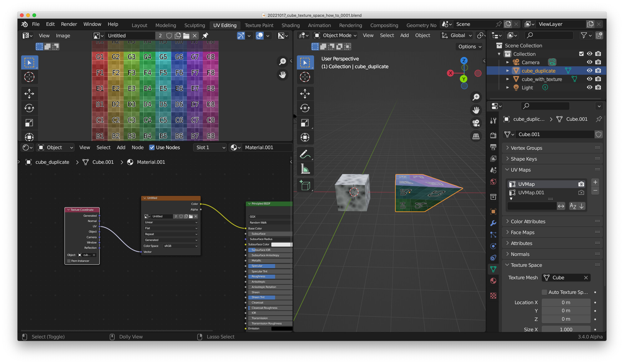Collapse the UV Maps panel
The height and width of the screenshot is (364, 624).
click(507, 170)
